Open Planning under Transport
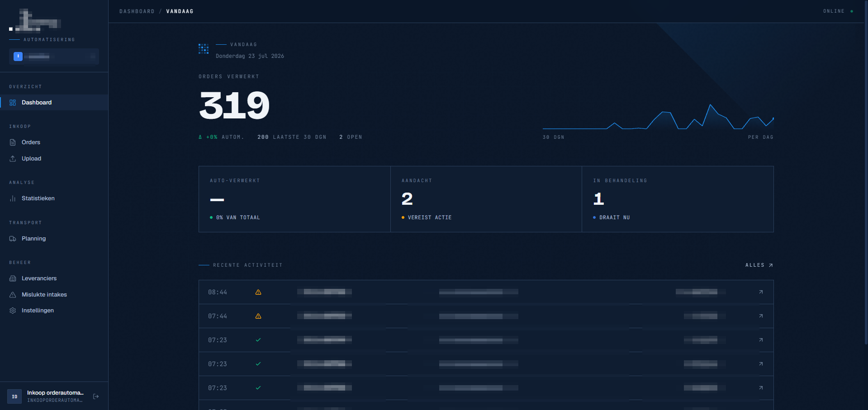 54,239
